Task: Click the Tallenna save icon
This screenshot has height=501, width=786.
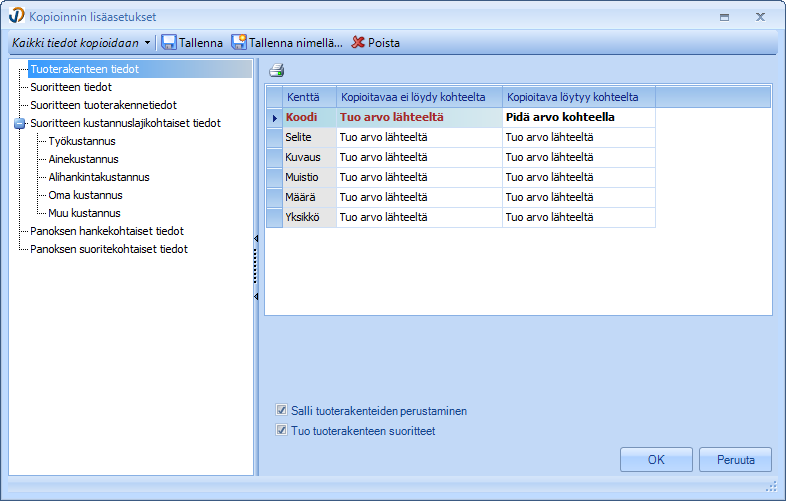Action: [x=169, y=43]
